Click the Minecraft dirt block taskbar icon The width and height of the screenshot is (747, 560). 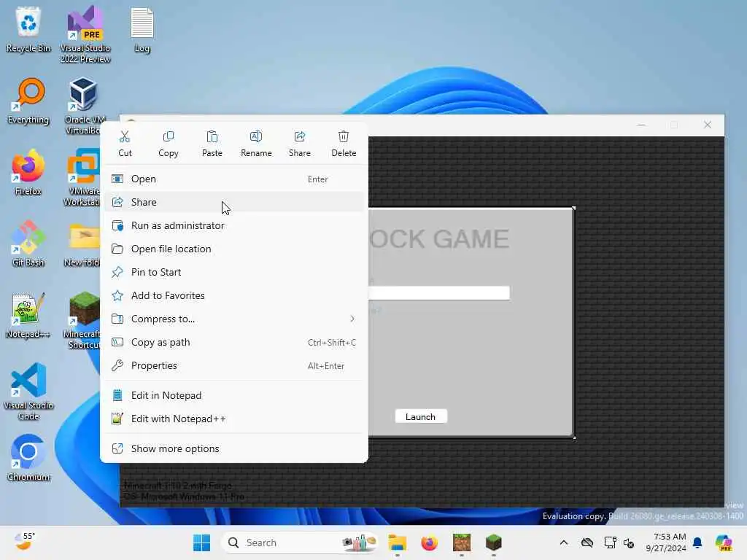pyautogui.click(x=462, y=542)
